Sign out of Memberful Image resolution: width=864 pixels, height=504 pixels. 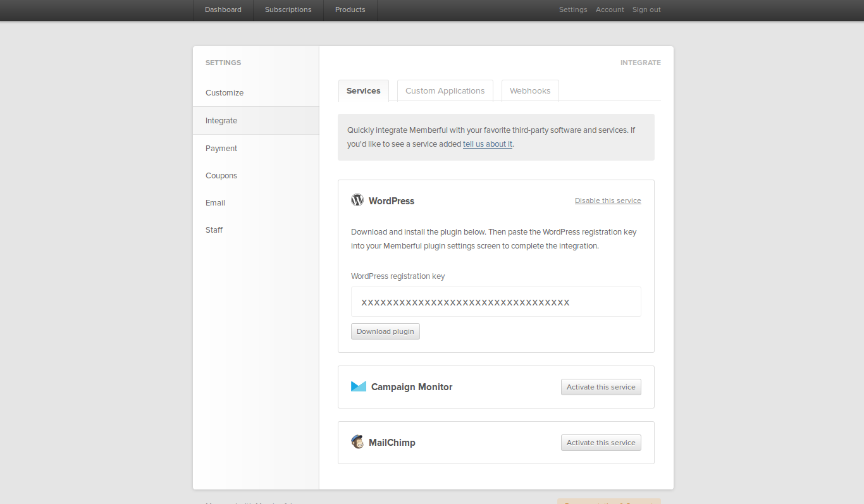click(646, 9)
